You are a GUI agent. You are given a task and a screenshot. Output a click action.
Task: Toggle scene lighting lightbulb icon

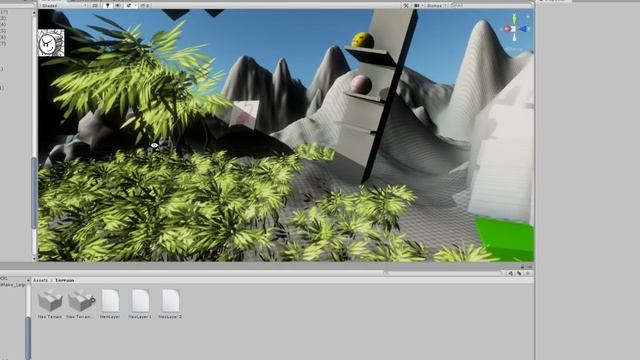[x=107, y=6]
